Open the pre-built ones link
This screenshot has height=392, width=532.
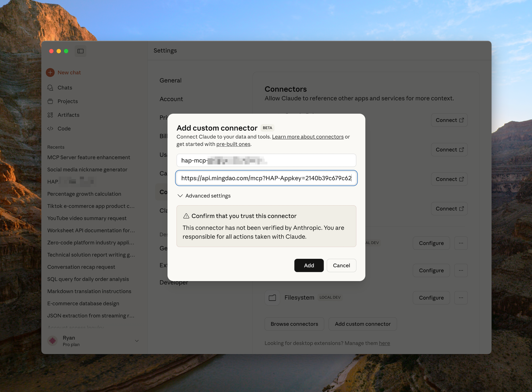(233, 144)
